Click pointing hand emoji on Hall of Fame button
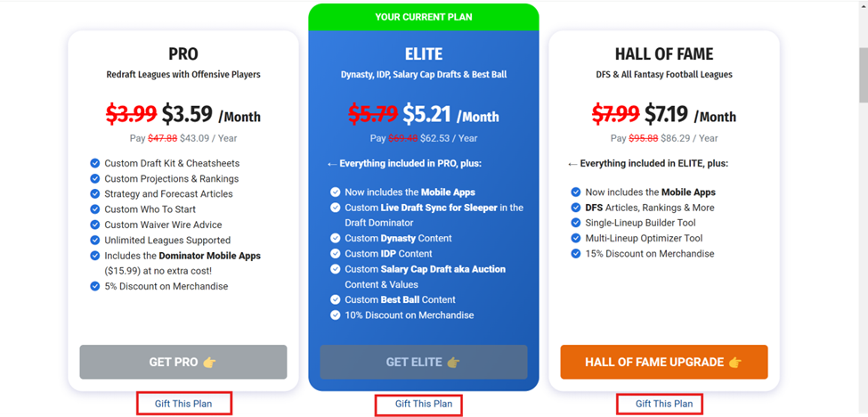 tap(735, 362)
